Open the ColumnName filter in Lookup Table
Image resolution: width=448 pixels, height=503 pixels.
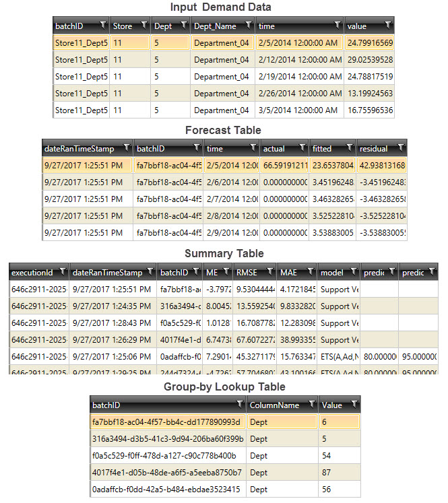pyautogui.click(x=310, y=405)
